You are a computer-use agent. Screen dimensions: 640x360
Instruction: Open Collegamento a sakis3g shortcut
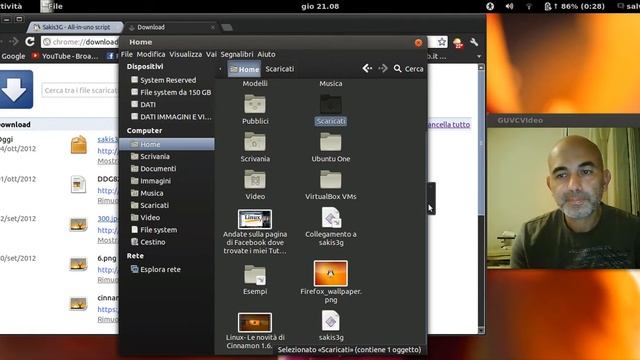click(x=331, y=217)
